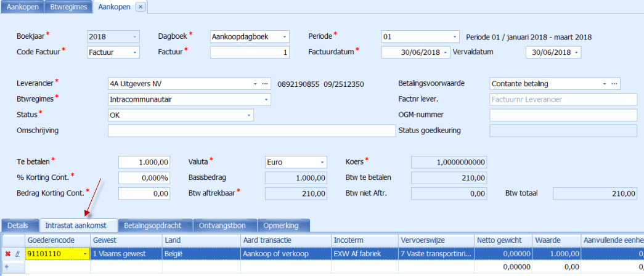Click the Factnr lever. input field
644x276 pixels.
tap(563, 99)
